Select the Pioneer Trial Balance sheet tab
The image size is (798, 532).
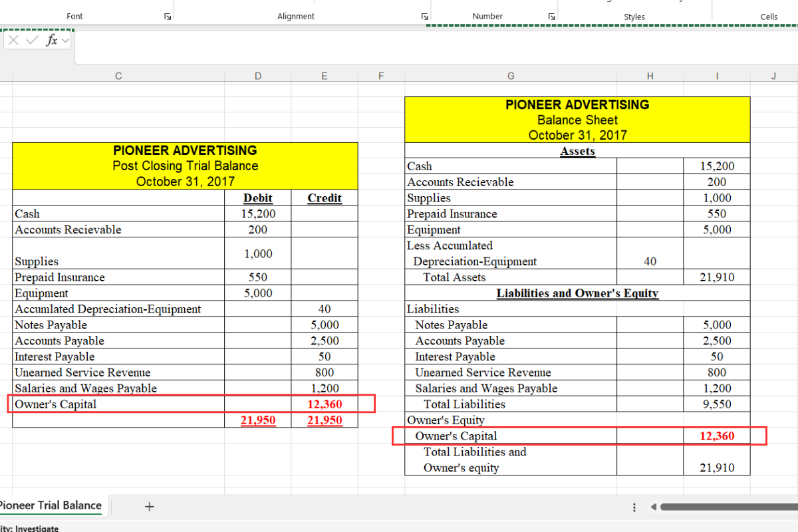pos(51,505)
